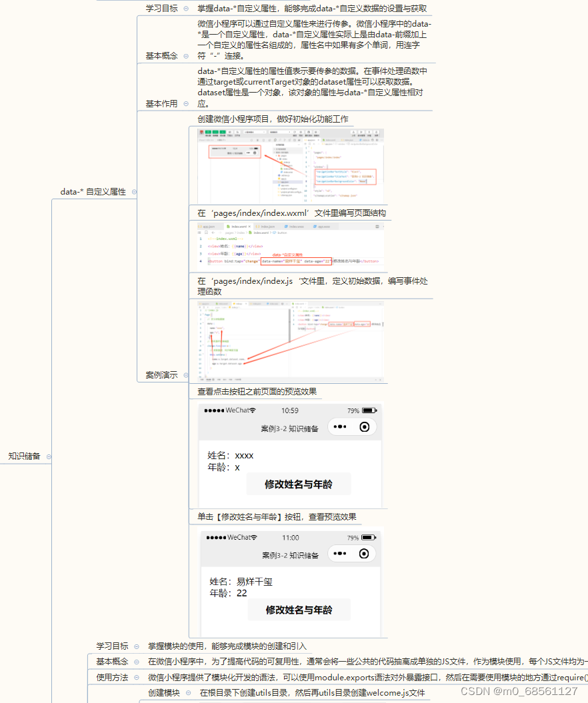This screenshot has width=588, height=703.
Task: Collapse the data-* 自定义属性 branch toggle
Action: [134, 192]
